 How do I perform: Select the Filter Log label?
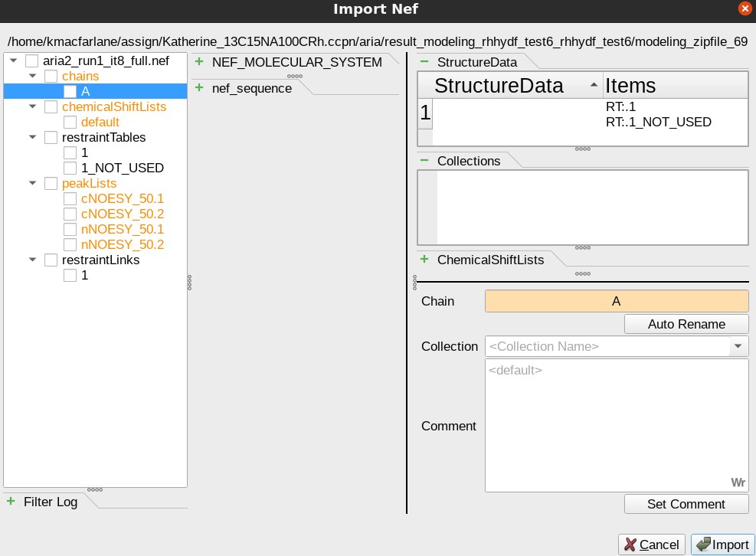pyautogui.click(x=51, y=502)
